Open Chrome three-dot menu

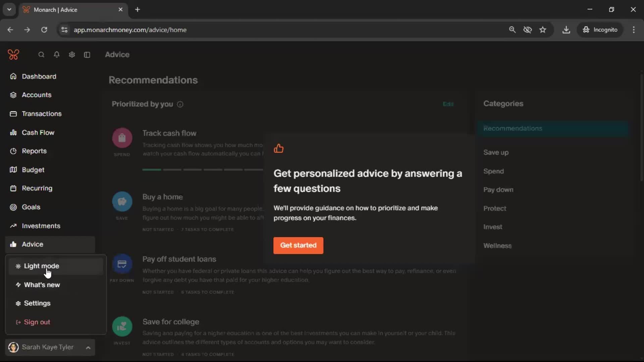[634, 30]
